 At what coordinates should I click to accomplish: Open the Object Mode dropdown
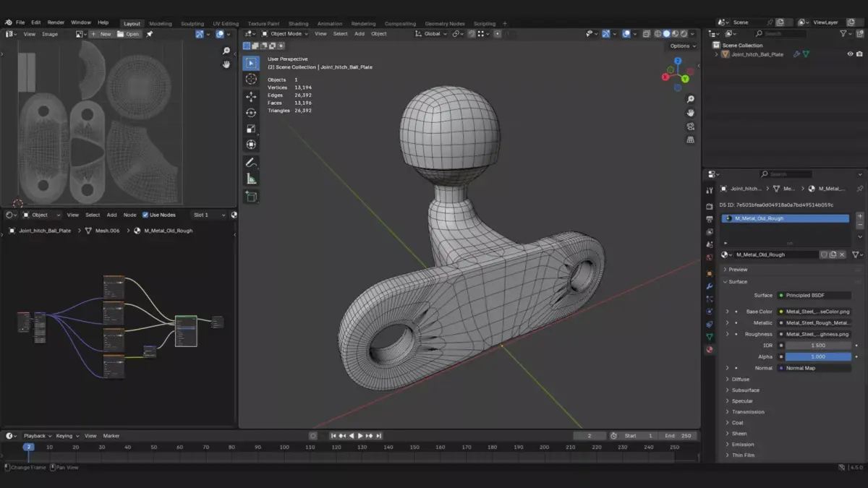pyautogui.click(x=285, y=34)
